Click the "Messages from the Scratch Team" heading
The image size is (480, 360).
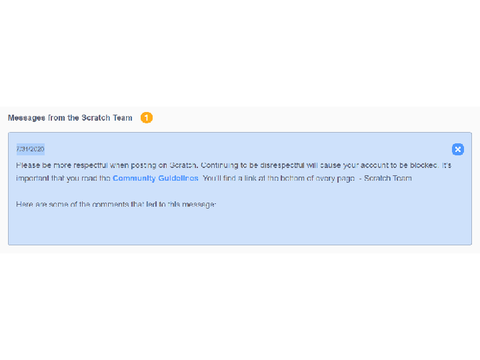[70, 118]
